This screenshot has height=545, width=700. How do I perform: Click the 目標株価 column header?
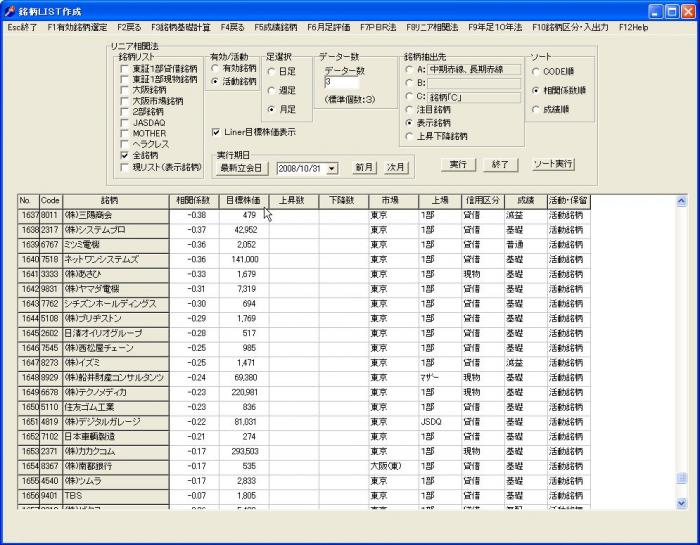[x=244, y=201]
